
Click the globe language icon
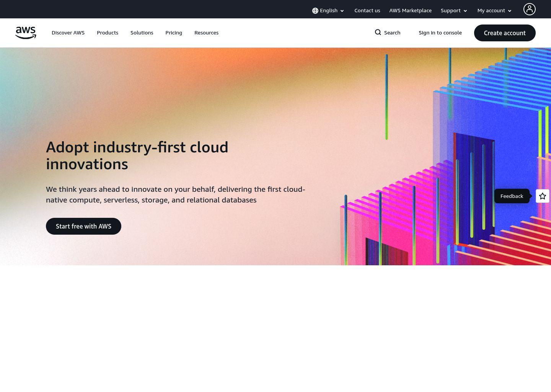coord(315,11)
